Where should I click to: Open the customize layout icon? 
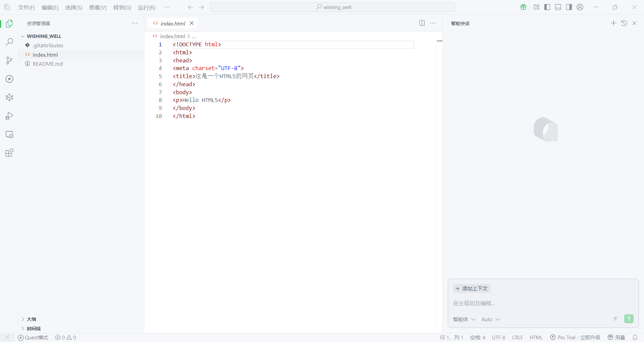pos(537,7)
